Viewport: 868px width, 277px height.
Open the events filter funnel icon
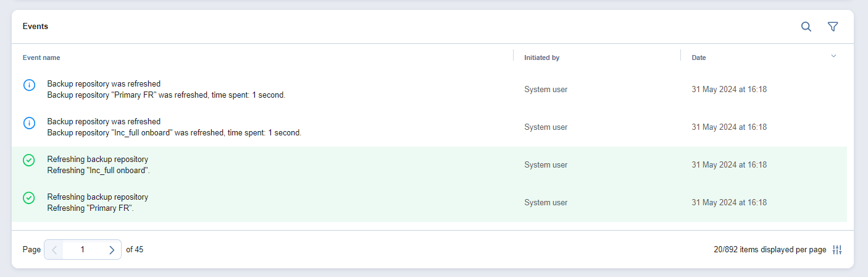point(833,27)
